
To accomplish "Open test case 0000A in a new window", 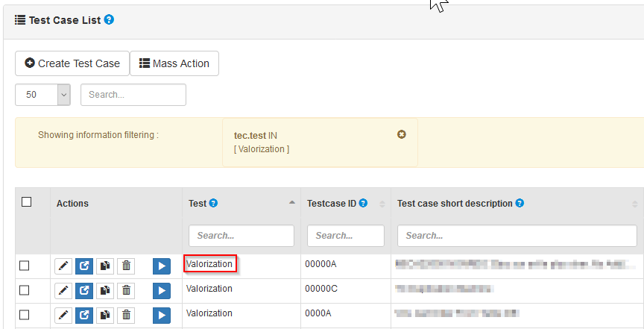I will click(84, 316).
